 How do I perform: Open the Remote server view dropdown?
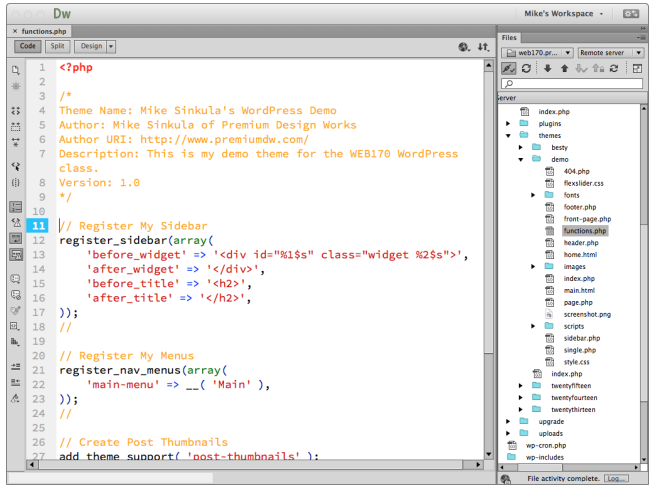610,53
